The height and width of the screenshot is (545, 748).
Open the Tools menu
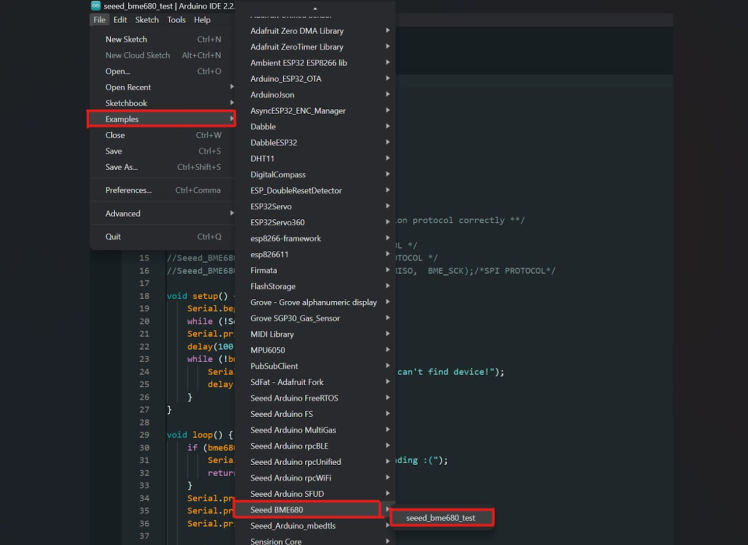[176, 20]
